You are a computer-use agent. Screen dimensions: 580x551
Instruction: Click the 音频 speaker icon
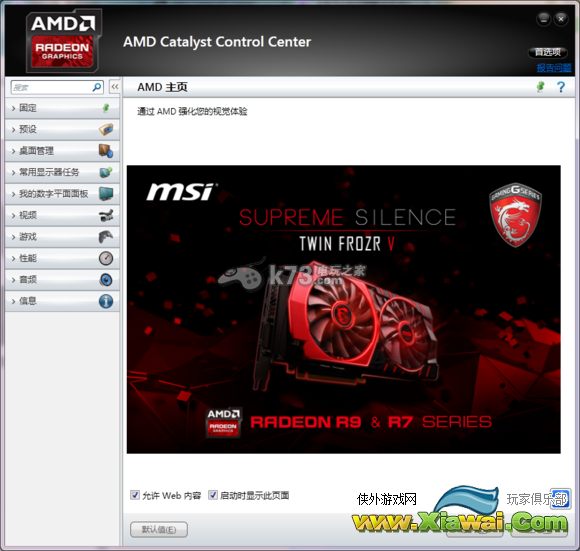pos(106,280)
